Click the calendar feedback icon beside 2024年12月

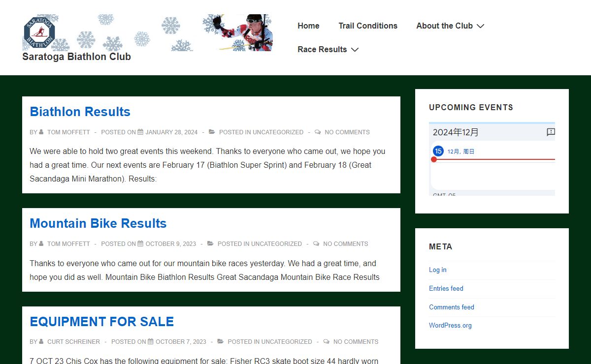[x=551, y=132]
